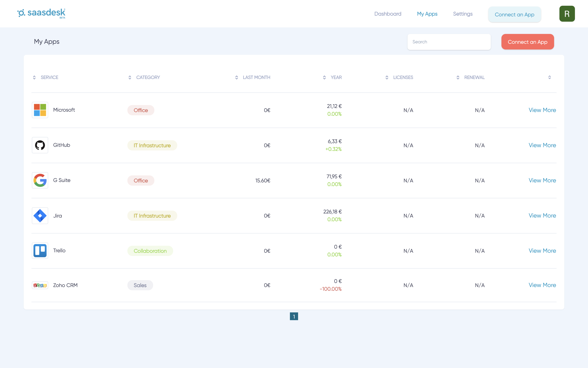Image resolution: width=588 pixels, height=368 pixels.
Task: Select the Zoho CRM service name
Action: click(x=65, y=285)
